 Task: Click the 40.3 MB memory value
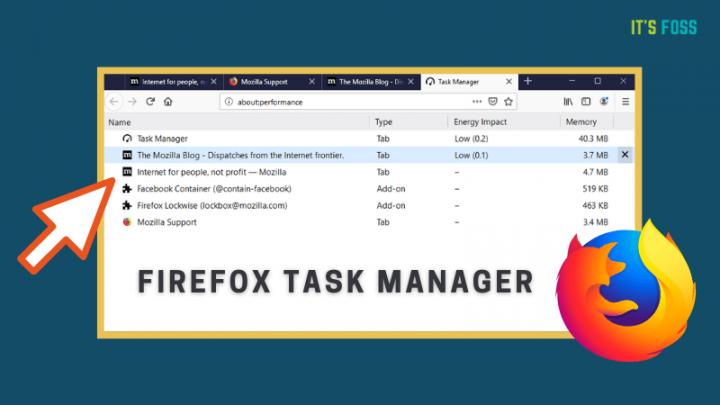tap(593, 138)
